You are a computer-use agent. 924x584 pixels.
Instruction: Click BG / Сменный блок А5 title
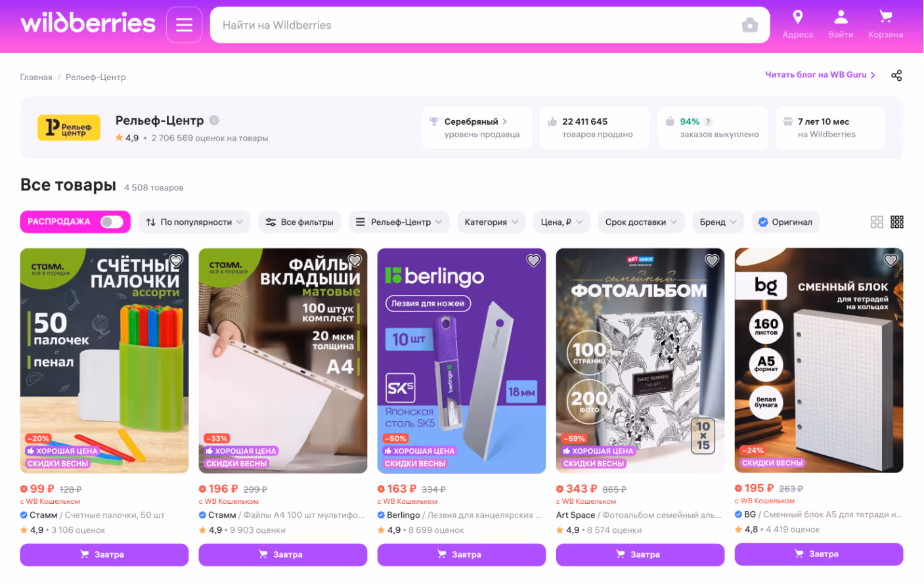pos(819,514)
